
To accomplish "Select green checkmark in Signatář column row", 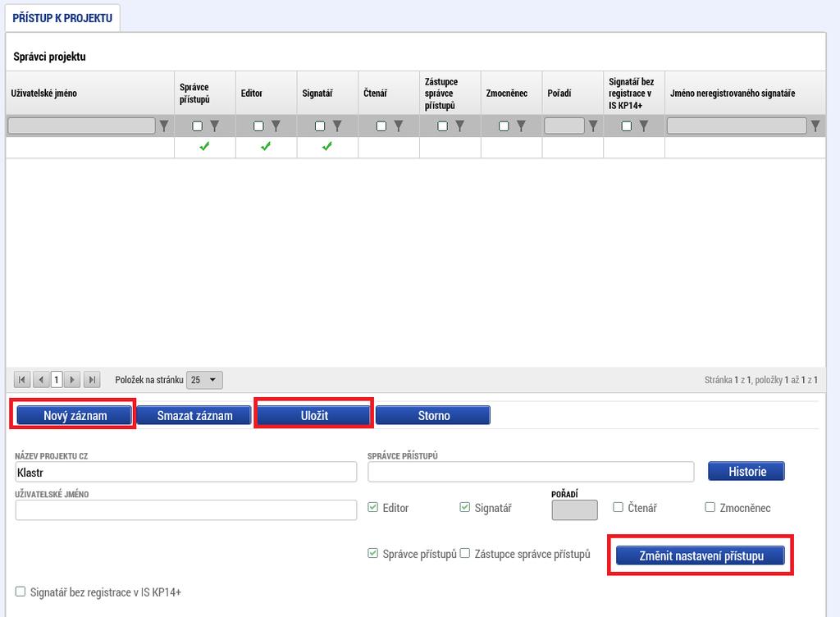I will point(327,146).
